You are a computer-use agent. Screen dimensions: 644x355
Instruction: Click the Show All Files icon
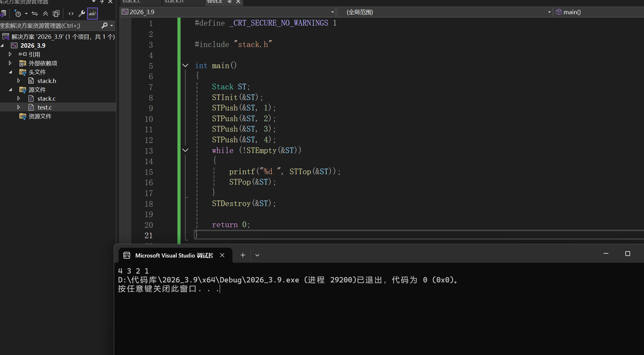pos(56,14)
